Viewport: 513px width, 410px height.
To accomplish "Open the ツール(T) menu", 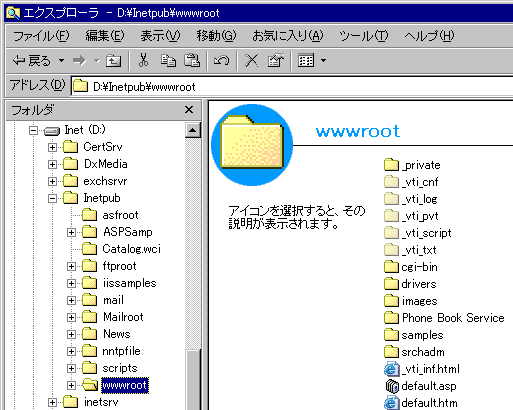I will tap(364, 36).
